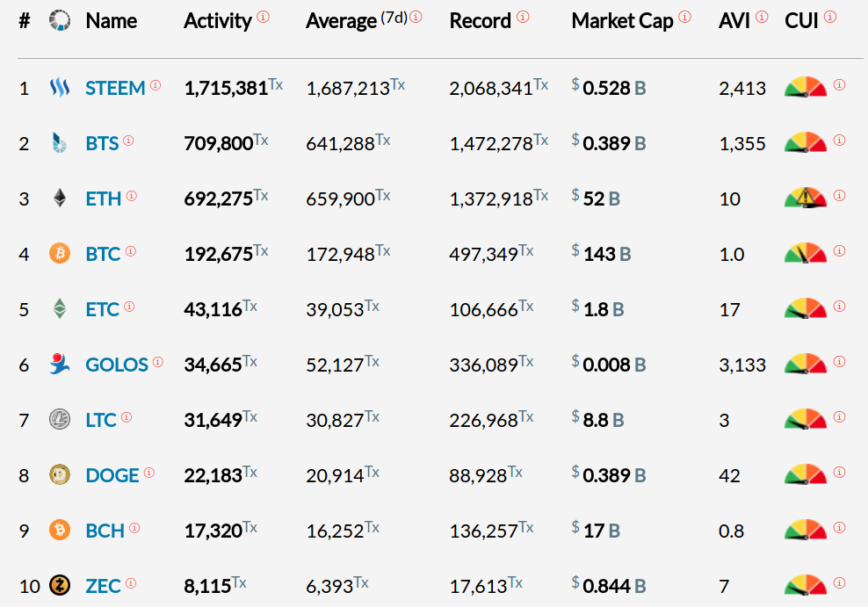Click the GOLOS logo icon
This screenshot has height=607, width=868.
(x=59, y=364)
